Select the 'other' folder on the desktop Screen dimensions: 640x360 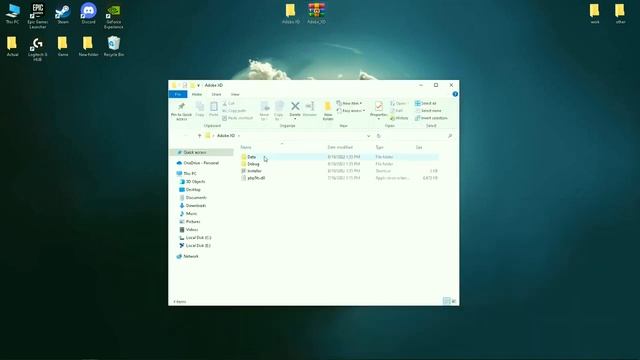pos(620,13)
